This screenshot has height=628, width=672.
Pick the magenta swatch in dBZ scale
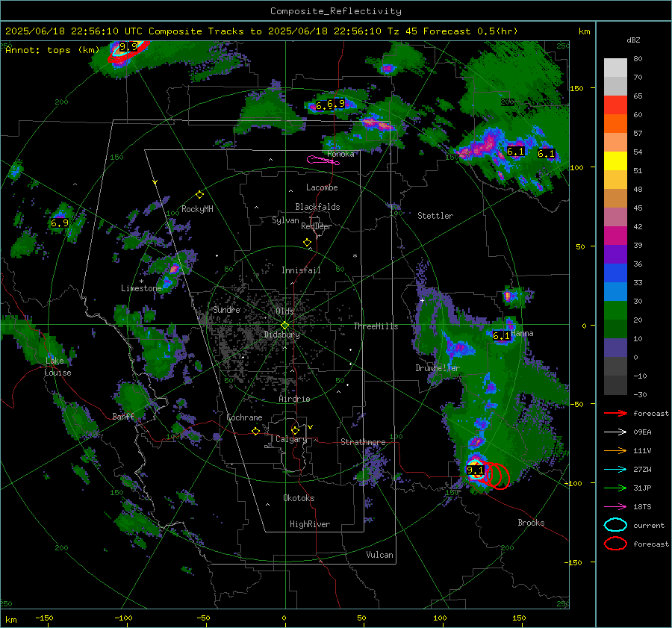tap(615, 236)
